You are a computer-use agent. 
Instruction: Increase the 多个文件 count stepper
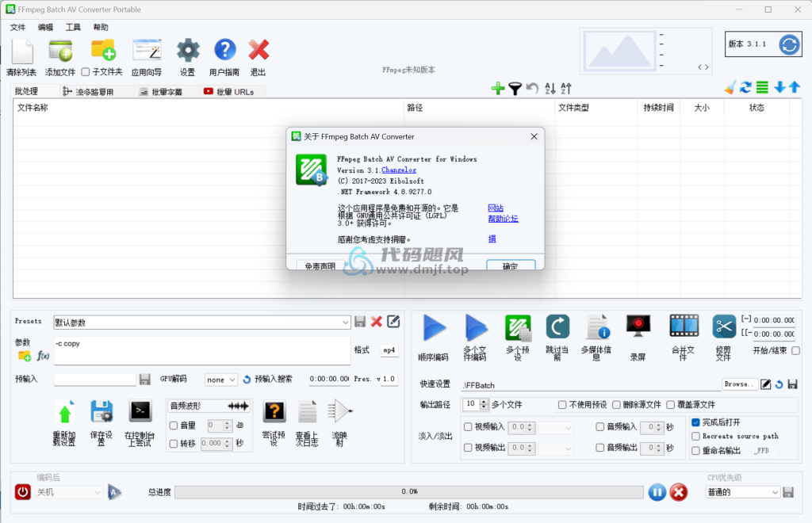484,402
